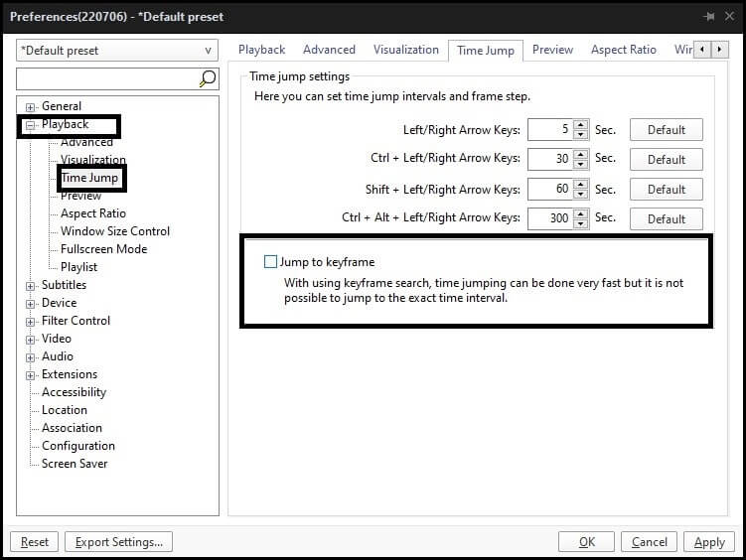Click the Cancel button
This screenshot has width=746, height=560.
click(649, 542)
